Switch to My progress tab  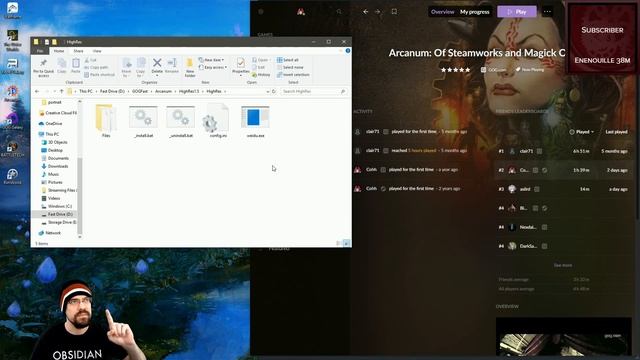coord(475,12)
